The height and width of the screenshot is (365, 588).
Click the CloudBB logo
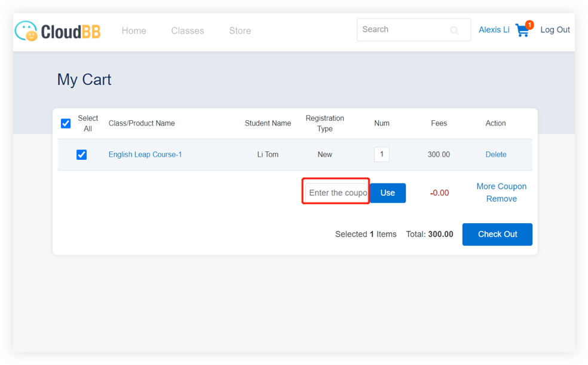58,31
